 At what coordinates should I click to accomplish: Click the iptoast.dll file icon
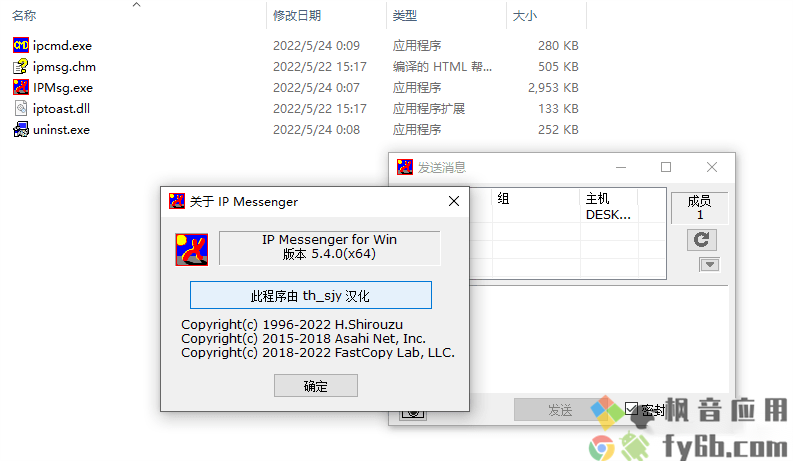[21, 109]
